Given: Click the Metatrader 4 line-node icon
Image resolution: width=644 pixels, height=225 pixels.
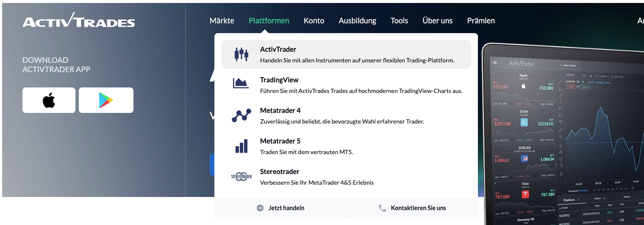Looking at the screenshot, I should coord(241,115).
